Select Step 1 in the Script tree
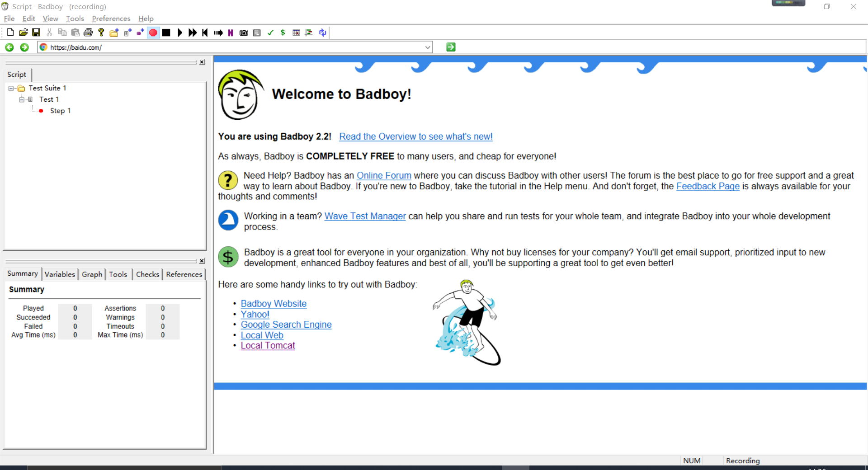The height and width of the screenshot is (470, 868). pyautogui.click(x=60, y=110)
